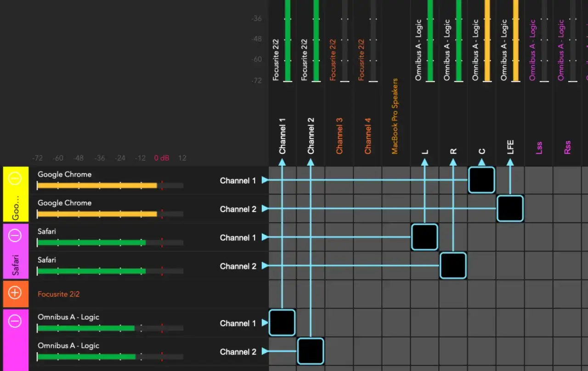Screen dimensions: 588x371
Task: Select the Channel 3 output column header
Action: tap(339, 136)
